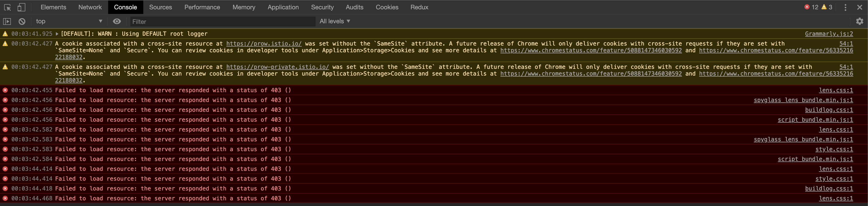Open the Cookies tab
This screenshot has width=868, height=206.
pos(387,7)
